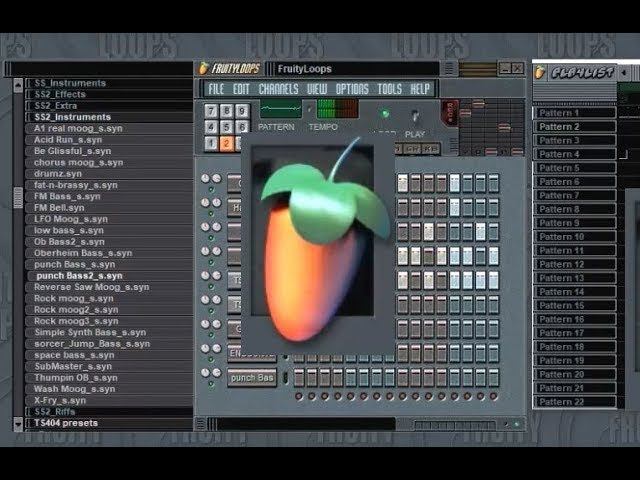Image resolution: width=640 pixels, height=480 pixels.
Task: Click the first round dot below the step grid
Action: [299, 396]
